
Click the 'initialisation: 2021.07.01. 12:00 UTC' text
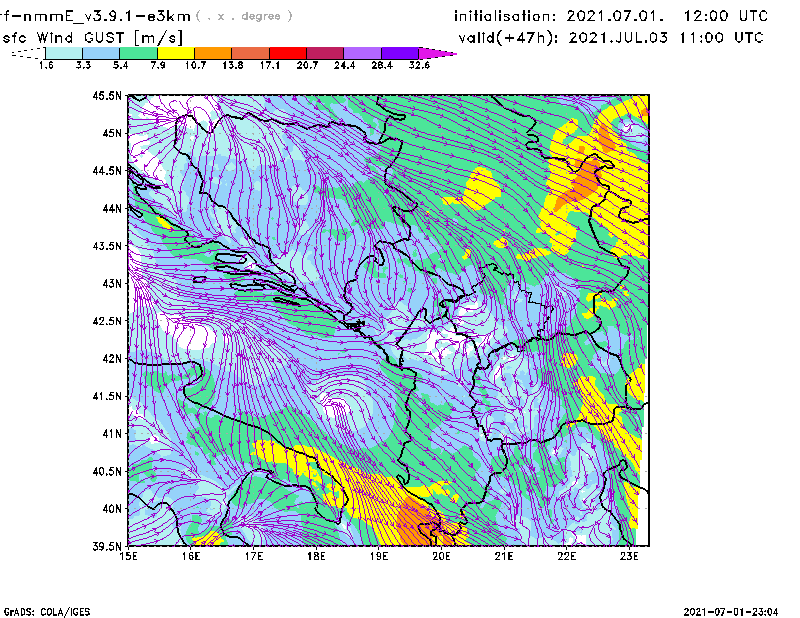(611, 16)
